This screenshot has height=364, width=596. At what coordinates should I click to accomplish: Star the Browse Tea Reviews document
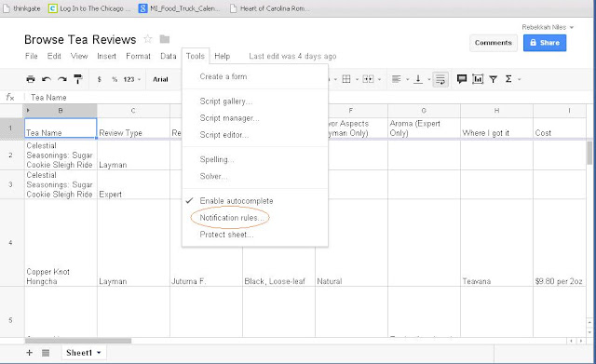148,39
